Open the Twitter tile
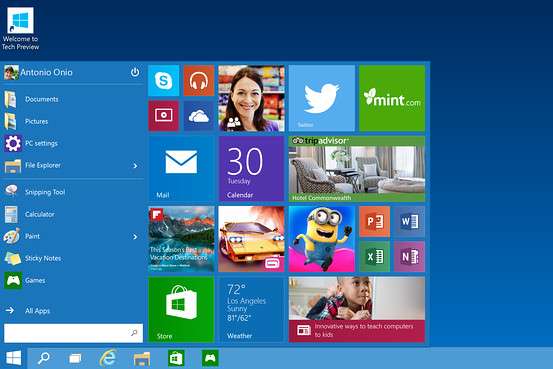553x369 pixels. (322, 98)
